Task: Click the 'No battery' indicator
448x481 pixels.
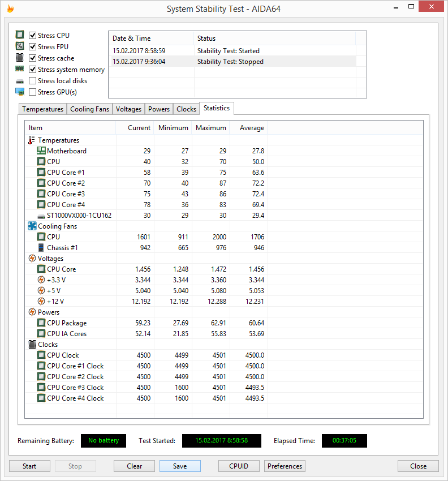Action: pyautogui.click(x=104, y=440)
